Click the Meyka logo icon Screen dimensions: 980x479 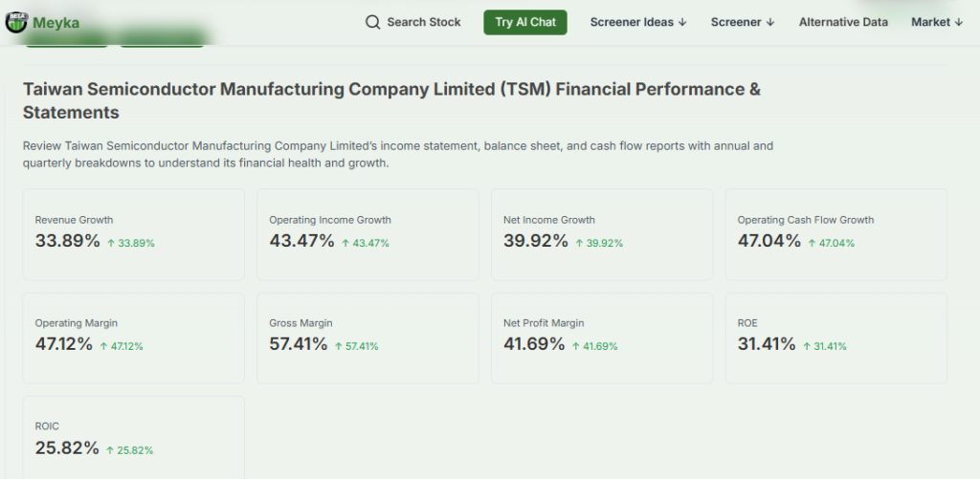16,23
